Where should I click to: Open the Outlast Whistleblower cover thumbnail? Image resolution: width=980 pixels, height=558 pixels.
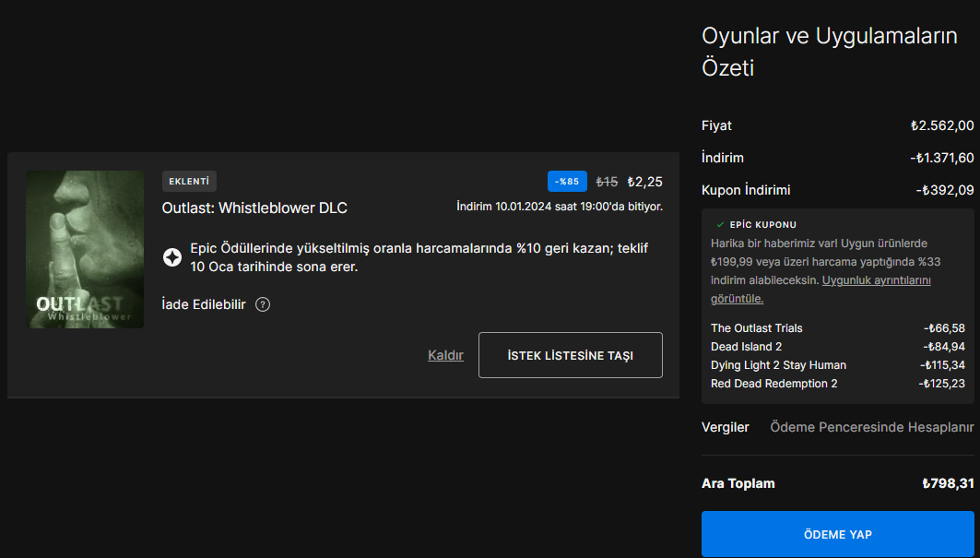click(x=85, y=249)
